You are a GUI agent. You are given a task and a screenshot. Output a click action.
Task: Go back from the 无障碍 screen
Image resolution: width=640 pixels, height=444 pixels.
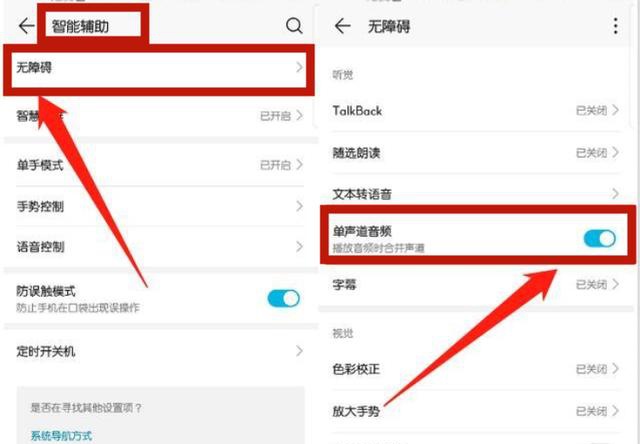tap(342, 27)
